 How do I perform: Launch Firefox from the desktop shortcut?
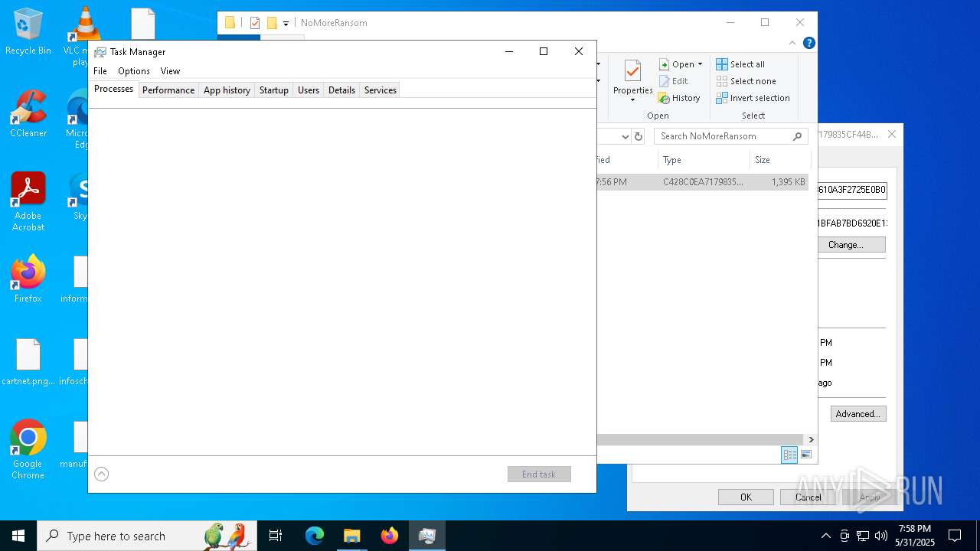pyautogui.click(x=28, y=279)
